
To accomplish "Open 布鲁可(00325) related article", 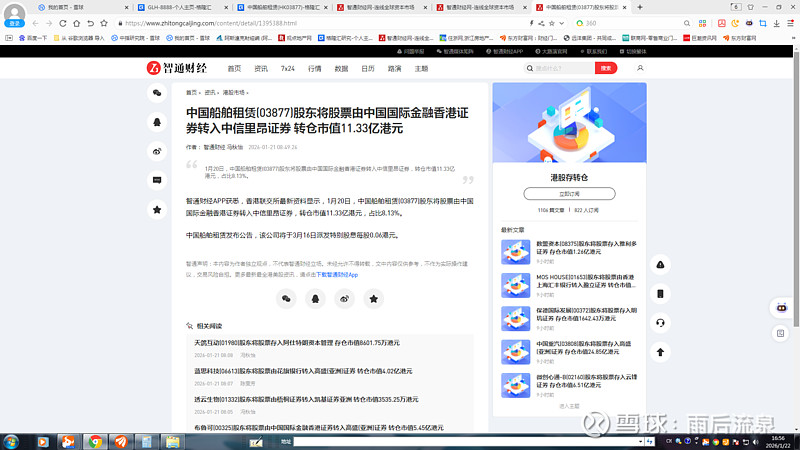I will click(x=319, y=428).
